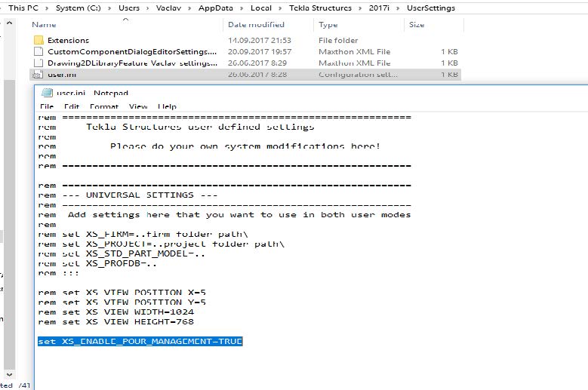Sort files by Type column
This screenshot has height=390, width=588.
[x=328, y=24]
